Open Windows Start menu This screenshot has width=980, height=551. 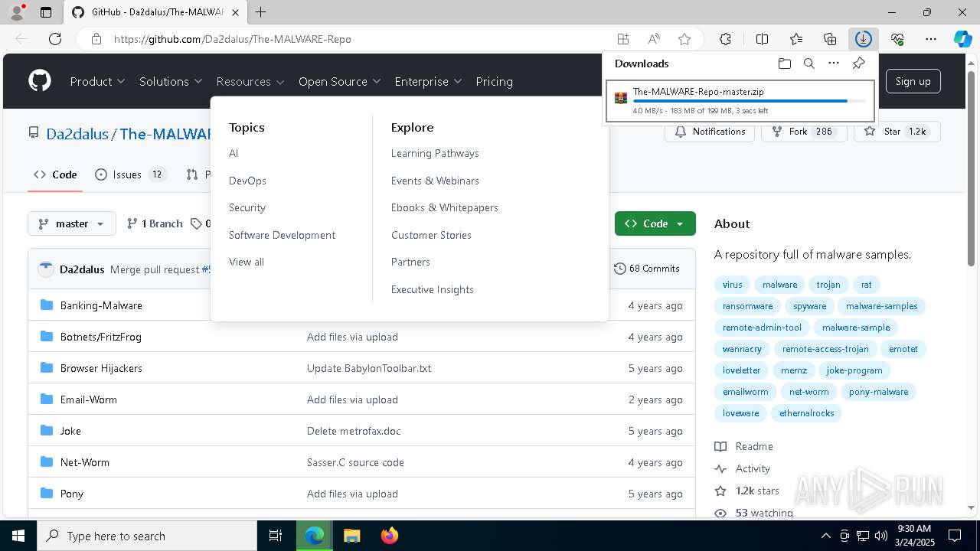[18, 536]
